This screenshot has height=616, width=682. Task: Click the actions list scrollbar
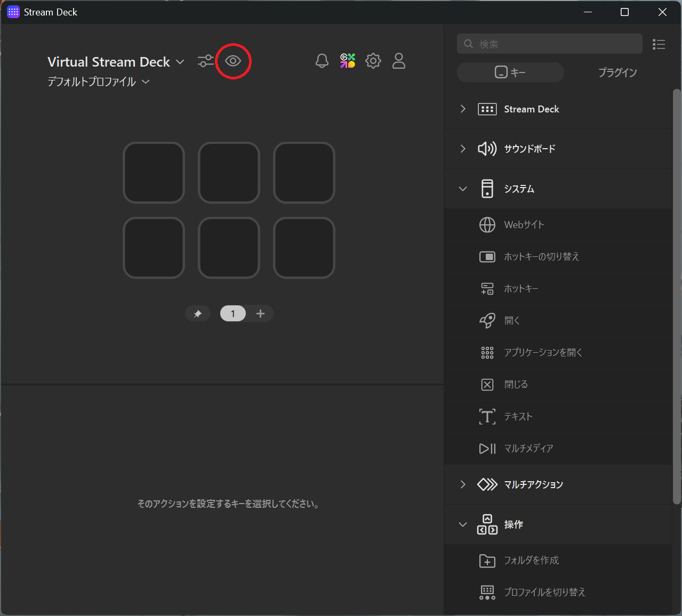click(x=677, y=296)
